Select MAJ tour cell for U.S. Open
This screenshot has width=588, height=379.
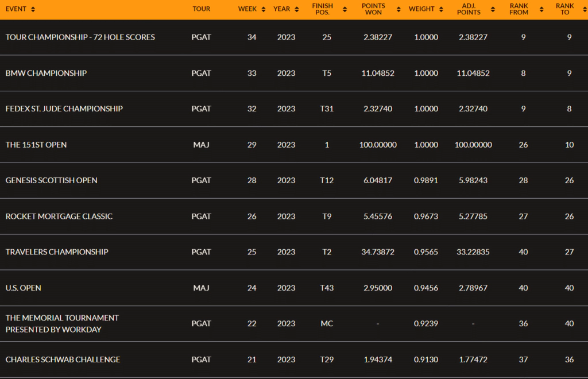[202, 288]
